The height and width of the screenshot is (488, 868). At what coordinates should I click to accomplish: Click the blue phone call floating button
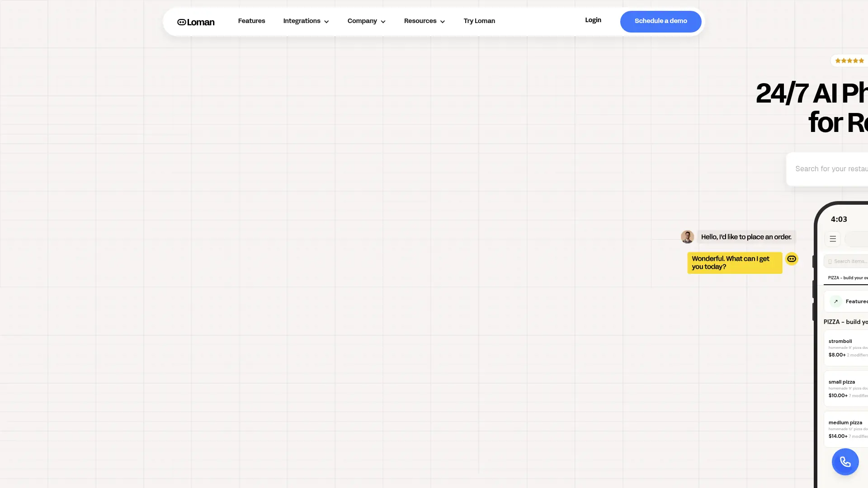tap(845, 461)
